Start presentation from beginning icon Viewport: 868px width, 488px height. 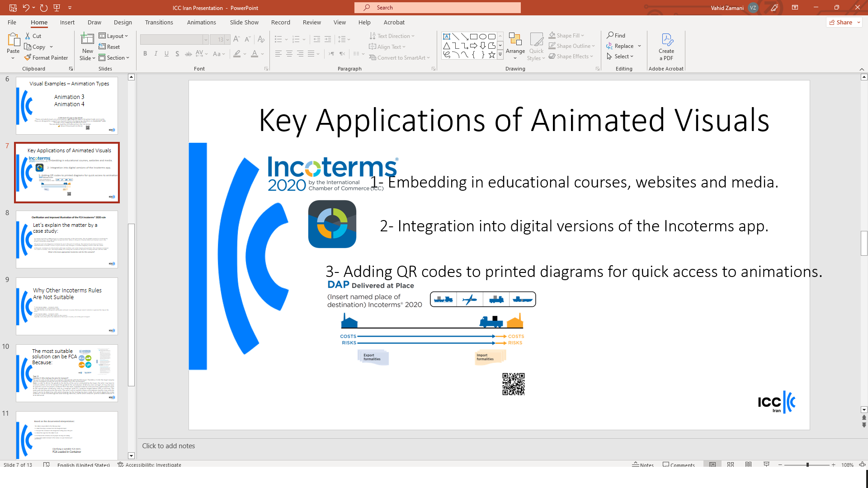pyautogui.click(x=57, y=8)
